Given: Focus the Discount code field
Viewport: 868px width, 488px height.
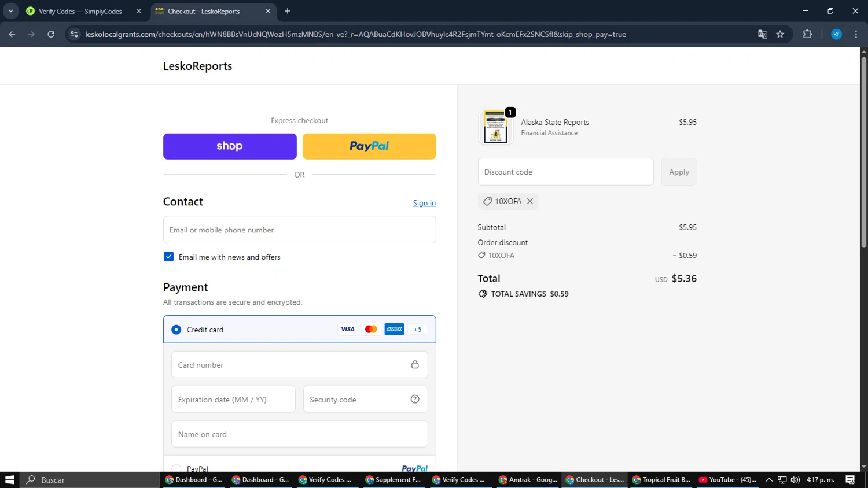Looking at the screenshot, I should click(x=565, y=172).
